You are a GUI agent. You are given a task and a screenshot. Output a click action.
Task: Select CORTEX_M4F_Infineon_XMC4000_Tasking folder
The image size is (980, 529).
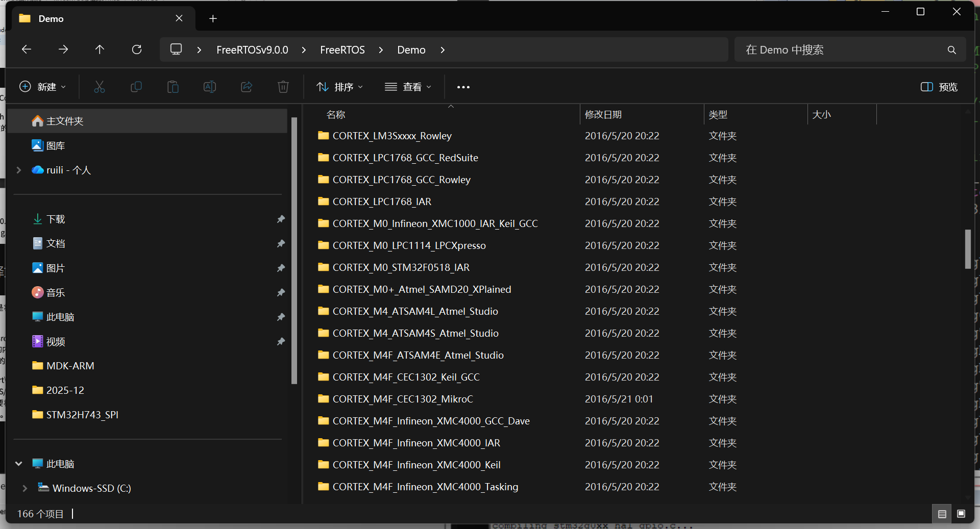[418, 487]
